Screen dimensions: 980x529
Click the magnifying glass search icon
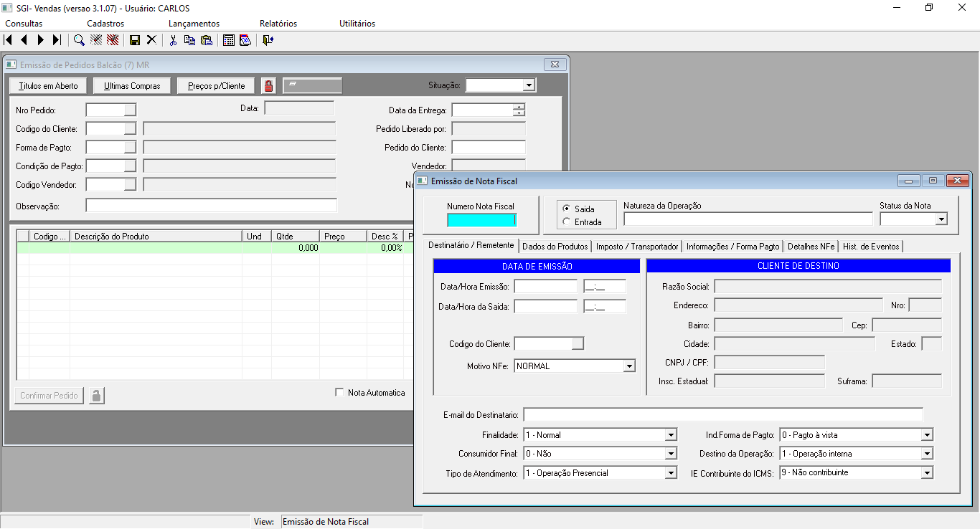[x=79, y=40]
